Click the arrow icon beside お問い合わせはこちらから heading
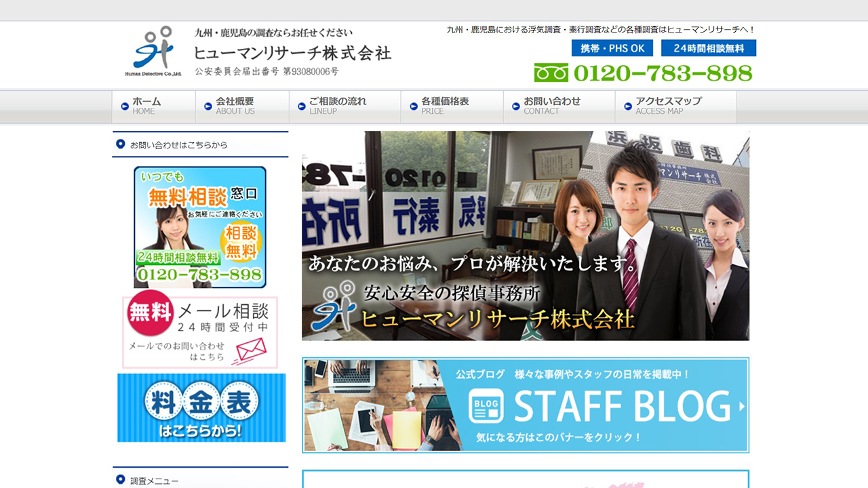 (120, 145)
